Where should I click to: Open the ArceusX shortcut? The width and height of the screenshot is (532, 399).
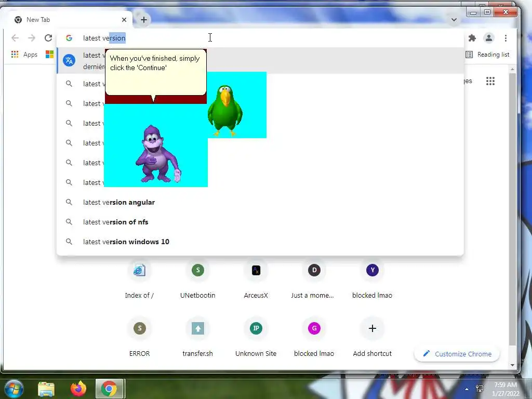(256, 280)
